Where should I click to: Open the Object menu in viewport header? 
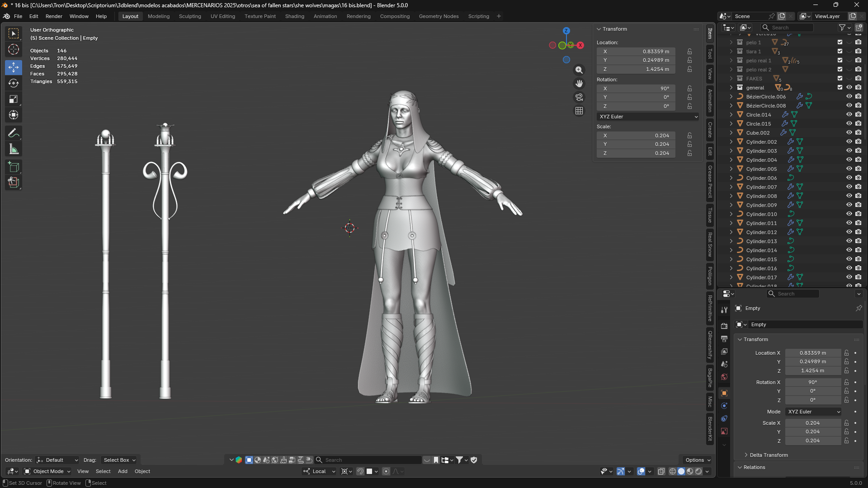coord(142,471)
